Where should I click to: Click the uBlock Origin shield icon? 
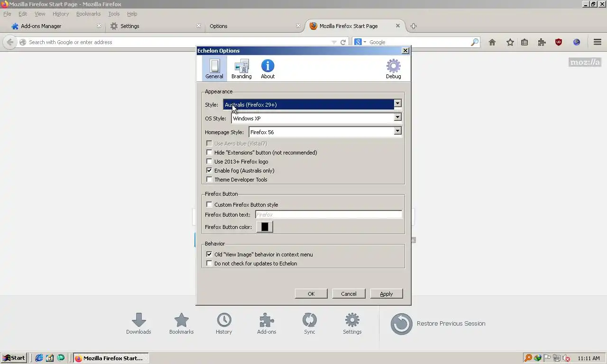click(559, 42)
